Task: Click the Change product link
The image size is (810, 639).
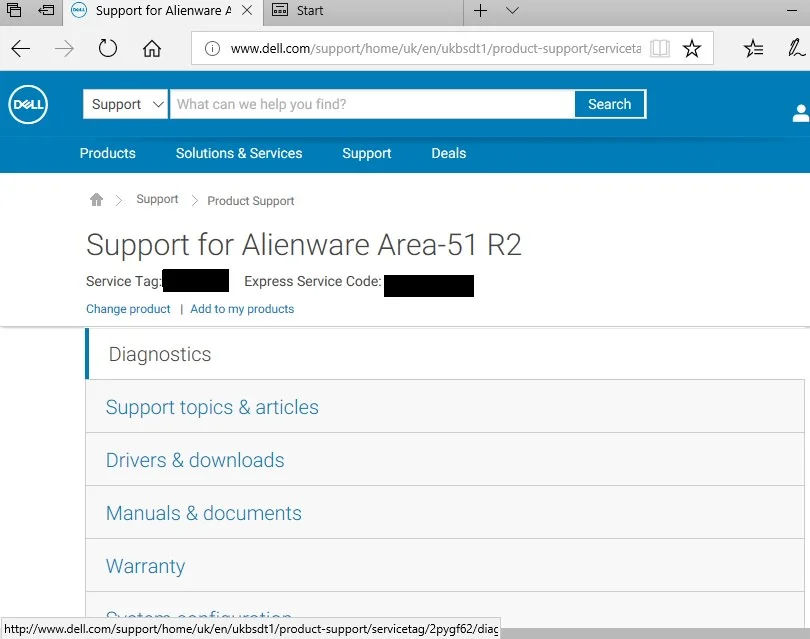Action: coord(128,309)
